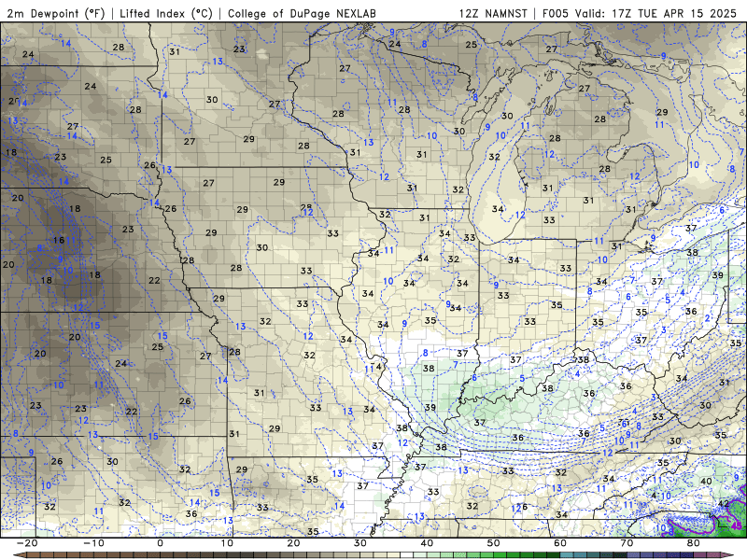Viewport: 747px width, 560px height.
Task: Click the "30" label under the color scale
Action: tap(360, 543)
